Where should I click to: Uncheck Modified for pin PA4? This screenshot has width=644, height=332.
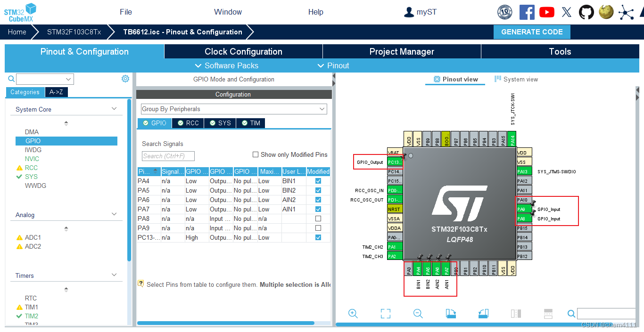(318, 181)
